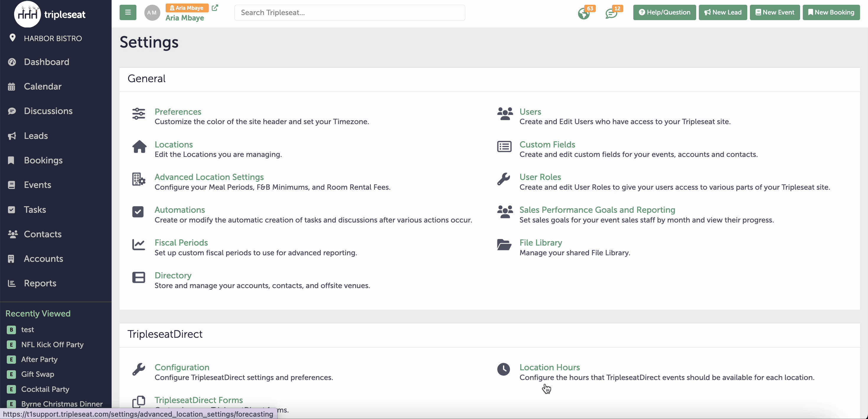
Task: Click the Automations checkmark icon
Action: (x=138, y=212)
